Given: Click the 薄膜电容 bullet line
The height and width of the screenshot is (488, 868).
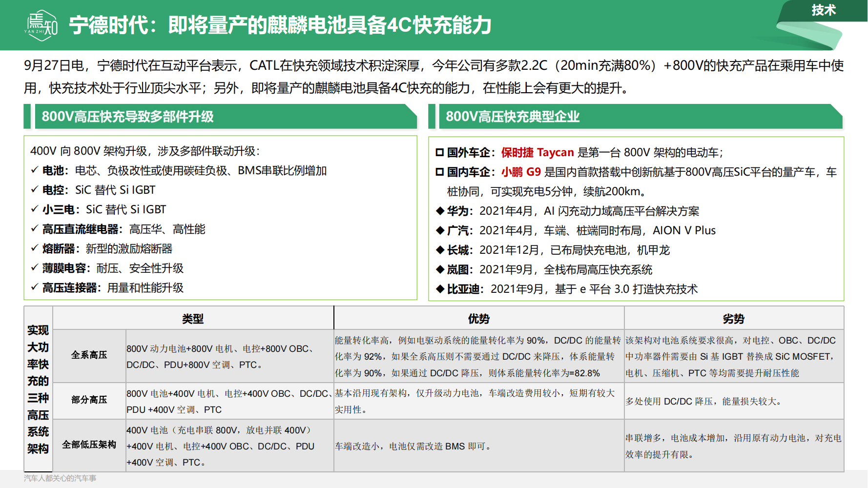Looking at the screenshot, I should pyautogui.click(x=107, y=268).
